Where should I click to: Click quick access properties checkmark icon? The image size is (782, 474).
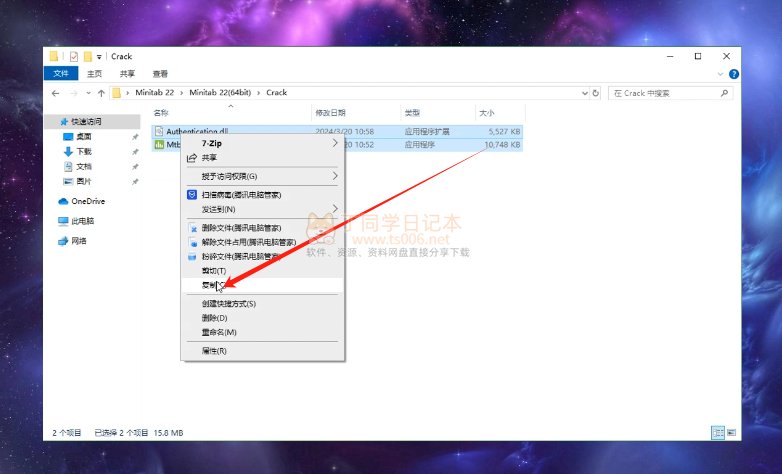coord(74,56)
